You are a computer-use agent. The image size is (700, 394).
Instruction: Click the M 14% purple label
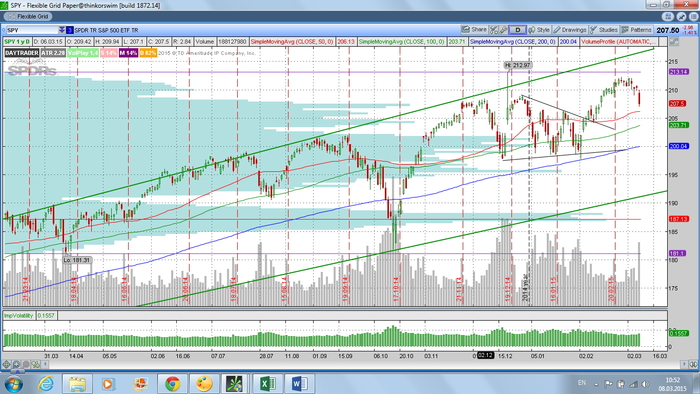128,53
